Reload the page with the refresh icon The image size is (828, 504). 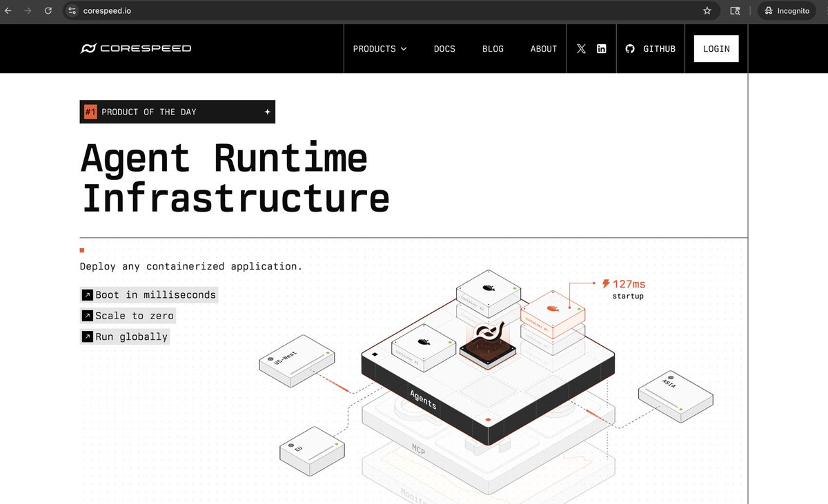(x=48, y=11)
